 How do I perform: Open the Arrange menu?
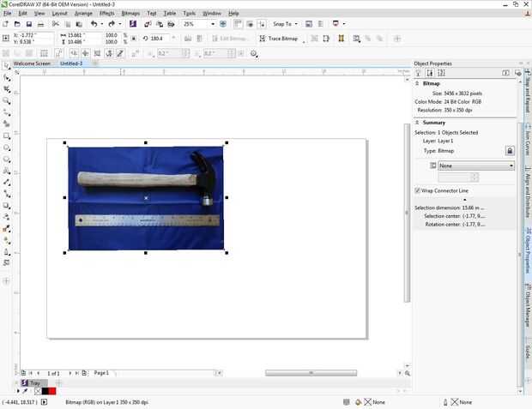(x=83, y=13)
